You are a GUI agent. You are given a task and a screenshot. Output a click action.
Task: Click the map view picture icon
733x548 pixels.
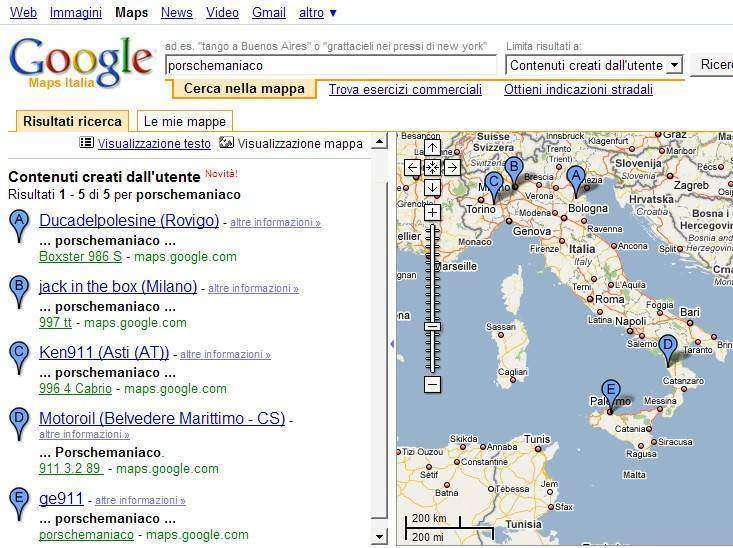pyautogui.click(x=226, y=143)
